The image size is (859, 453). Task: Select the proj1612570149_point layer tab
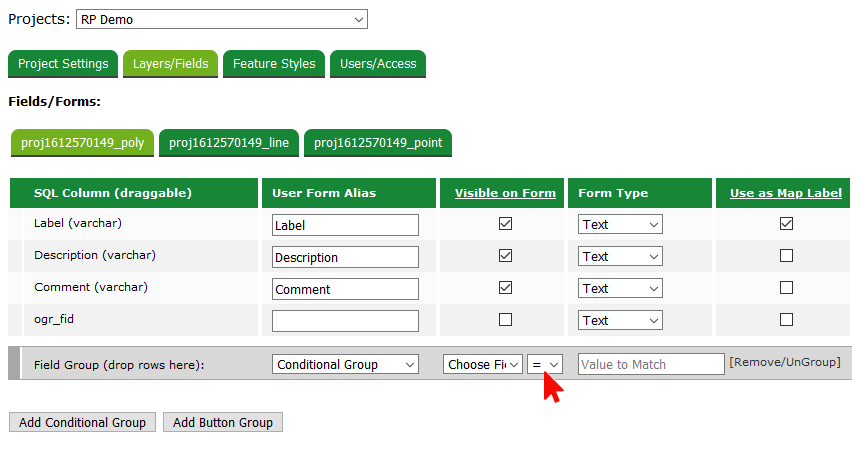click(378, 143)
